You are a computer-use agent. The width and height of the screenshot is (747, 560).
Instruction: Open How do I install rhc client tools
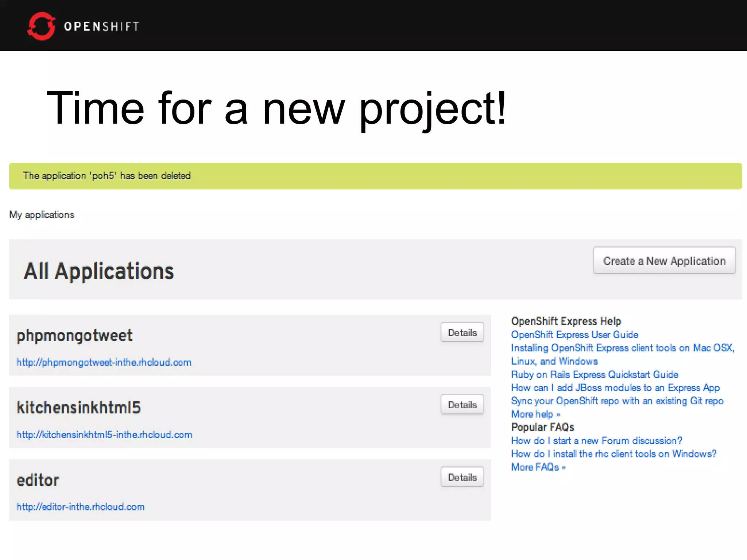coord(614,454)
